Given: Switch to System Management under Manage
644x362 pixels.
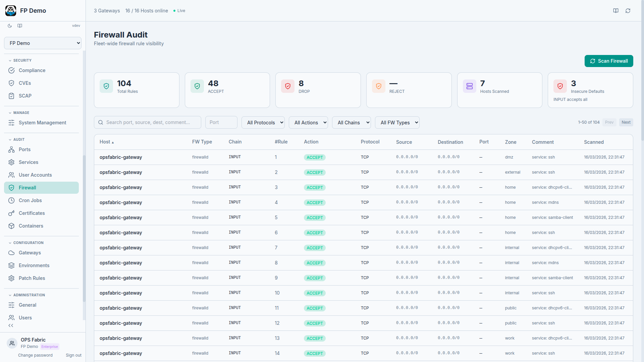Looking at the screenshot, I should (x=42, y=123).
